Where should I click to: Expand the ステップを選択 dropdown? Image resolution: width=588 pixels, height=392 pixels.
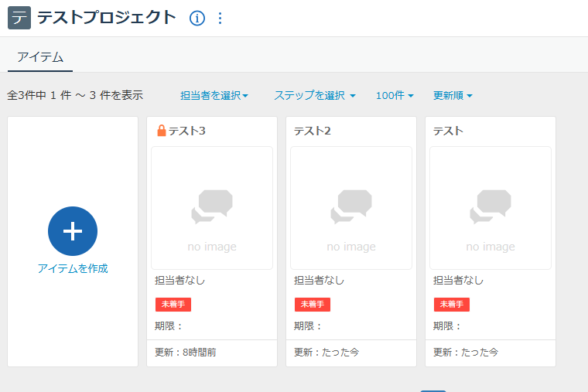[x=314, y=96]
